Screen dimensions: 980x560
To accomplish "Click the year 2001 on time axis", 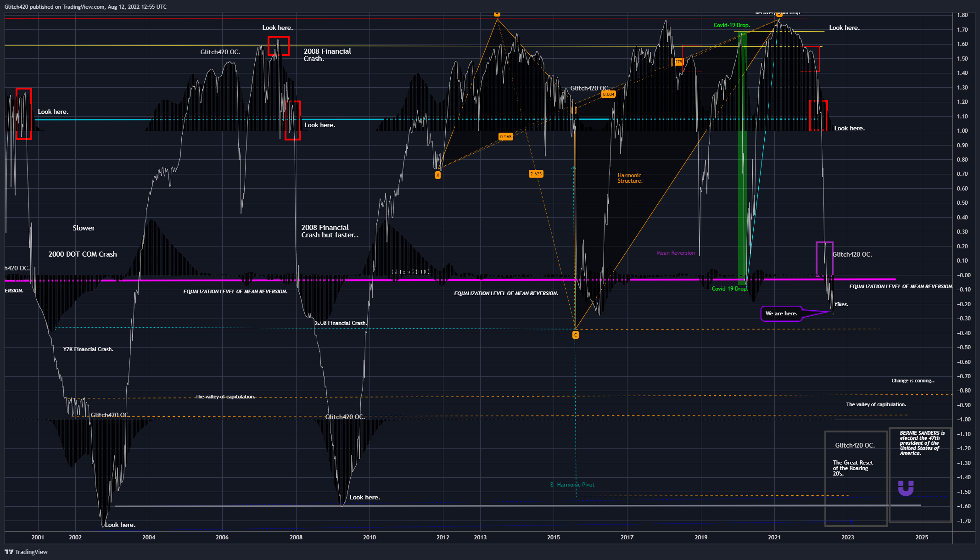I will pos(38,538).
